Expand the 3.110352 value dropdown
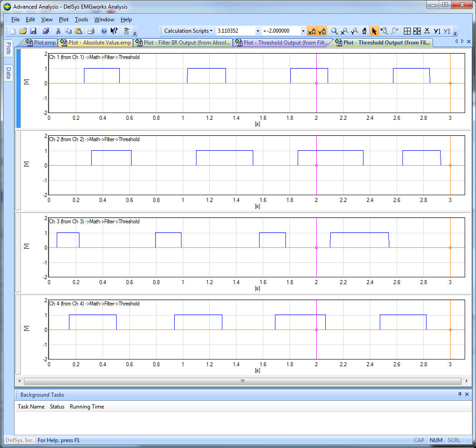Screen dimensions: 476x448 click(258, 31)
